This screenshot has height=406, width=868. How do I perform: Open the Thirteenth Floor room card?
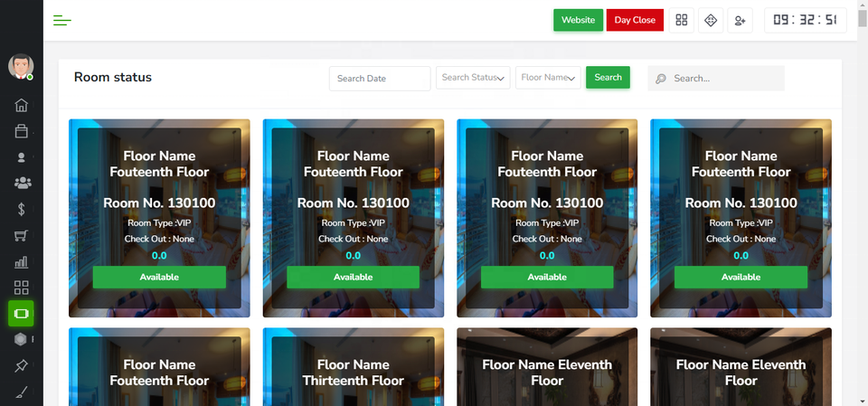(354, 367)
